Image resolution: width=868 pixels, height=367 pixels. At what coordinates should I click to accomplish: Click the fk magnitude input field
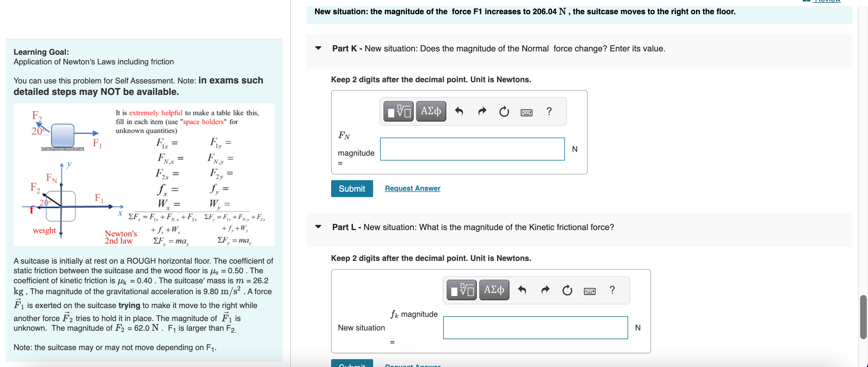535,328
